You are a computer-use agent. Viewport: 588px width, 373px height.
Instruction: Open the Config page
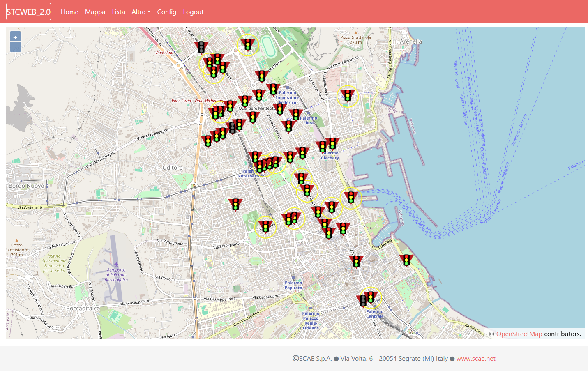[x=166, y=12]
